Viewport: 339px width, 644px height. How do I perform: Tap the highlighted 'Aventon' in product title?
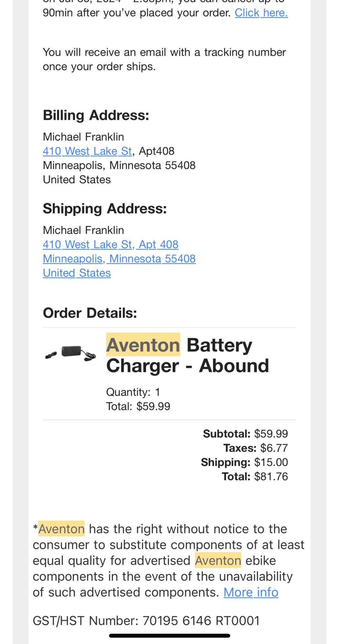pyautogui.click(x=143, y=345)
